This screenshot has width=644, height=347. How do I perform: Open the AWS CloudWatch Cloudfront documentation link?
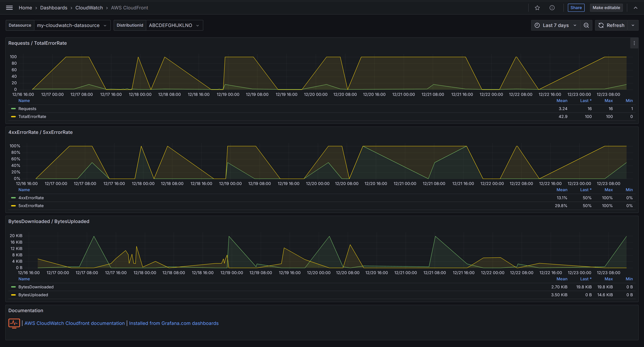point(74,323)
